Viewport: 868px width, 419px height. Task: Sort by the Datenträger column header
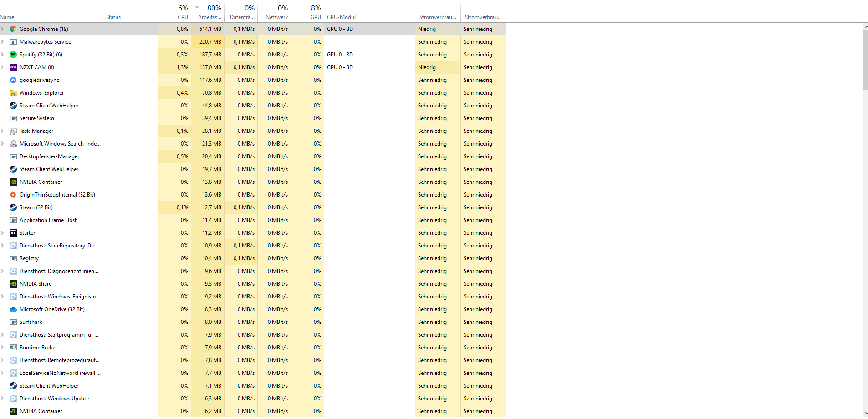(241, 13)
